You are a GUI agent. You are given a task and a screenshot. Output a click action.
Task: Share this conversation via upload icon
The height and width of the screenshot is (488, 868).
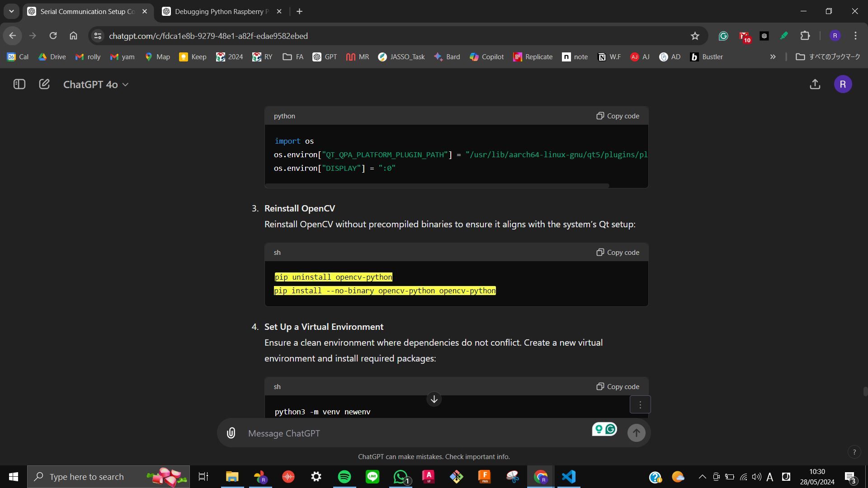coord(815,84)
